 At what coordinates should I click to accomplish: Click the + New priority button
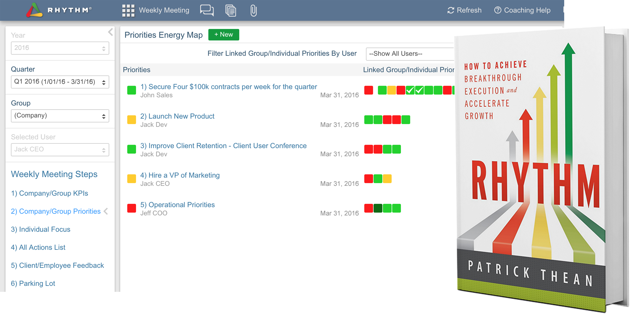coord(223,35)
